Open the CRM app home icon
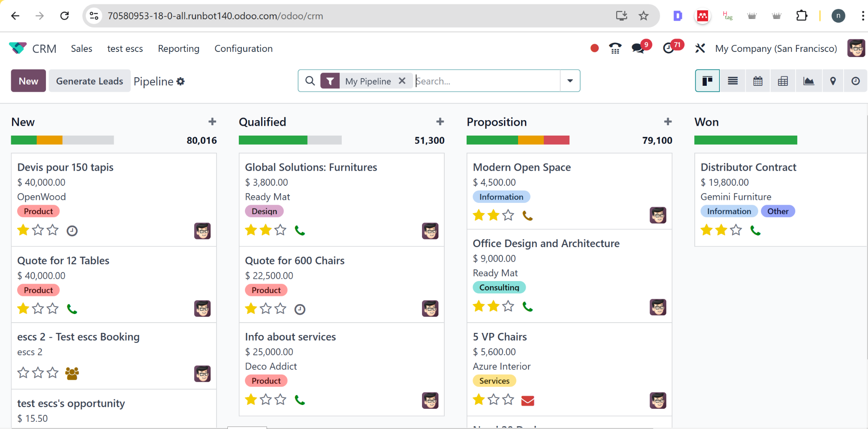The width and height of the screenshot is (868, 429). (x=18, y=48)
